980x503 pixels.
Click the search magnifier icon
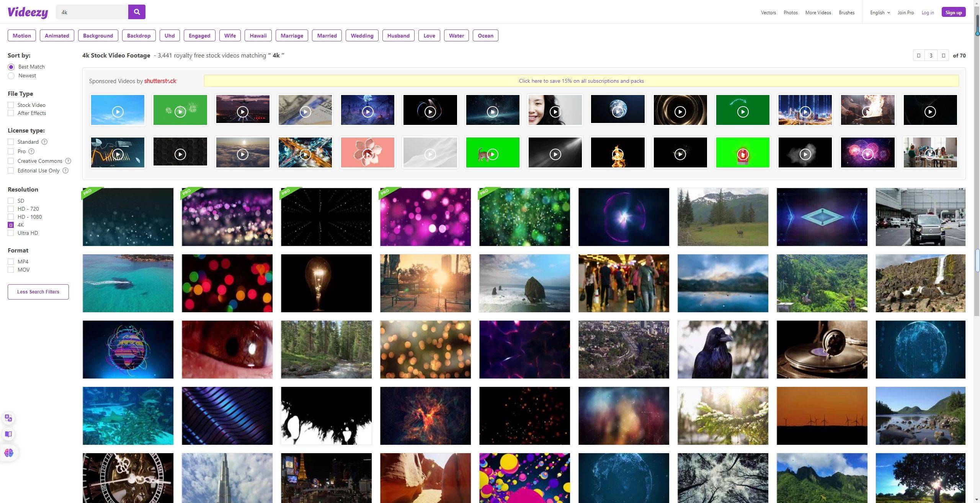(x=137, y=11)
